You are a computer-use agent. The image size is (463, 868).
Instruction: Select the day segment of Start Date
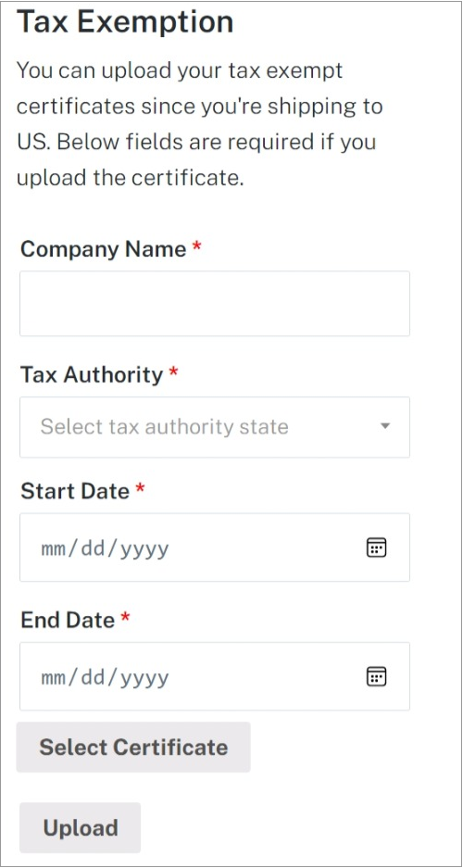point(94,548)
